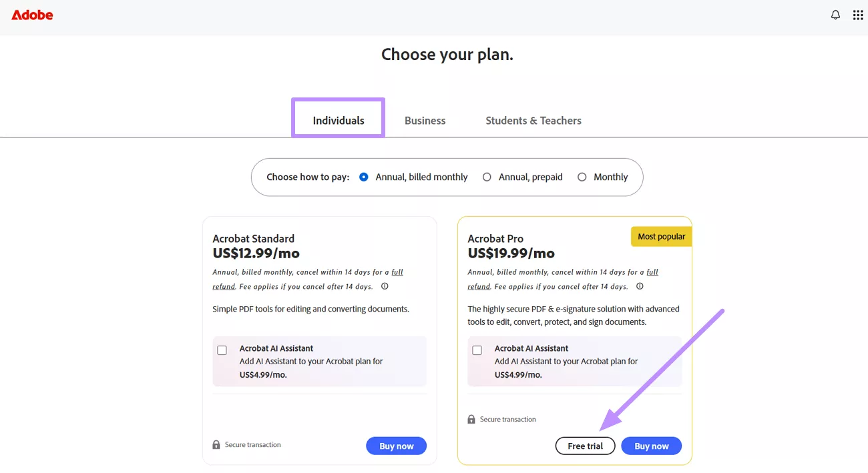This screenshot has height=473, width=868.
Task: Enable AI Assistant for Acrobat Pro
Action: coord(477,350)
